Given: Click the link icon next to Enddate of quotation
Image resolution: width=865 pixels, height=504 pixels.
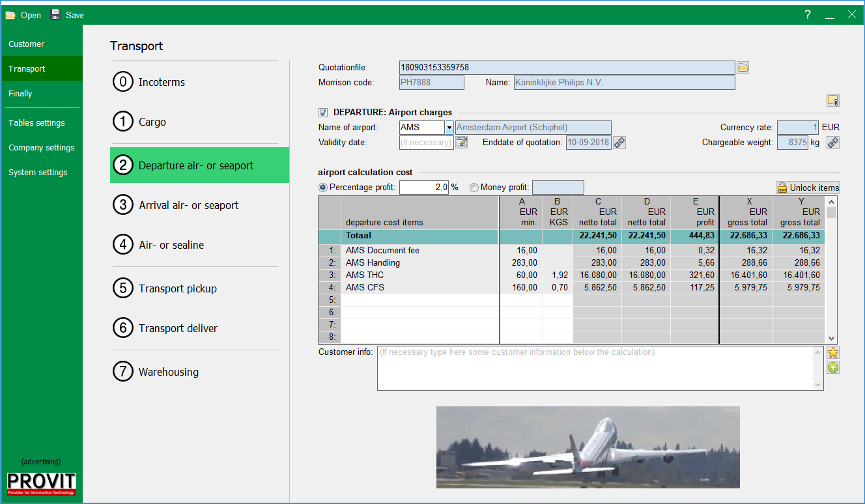Looking at the screenshot, I should tap(619, 143).
